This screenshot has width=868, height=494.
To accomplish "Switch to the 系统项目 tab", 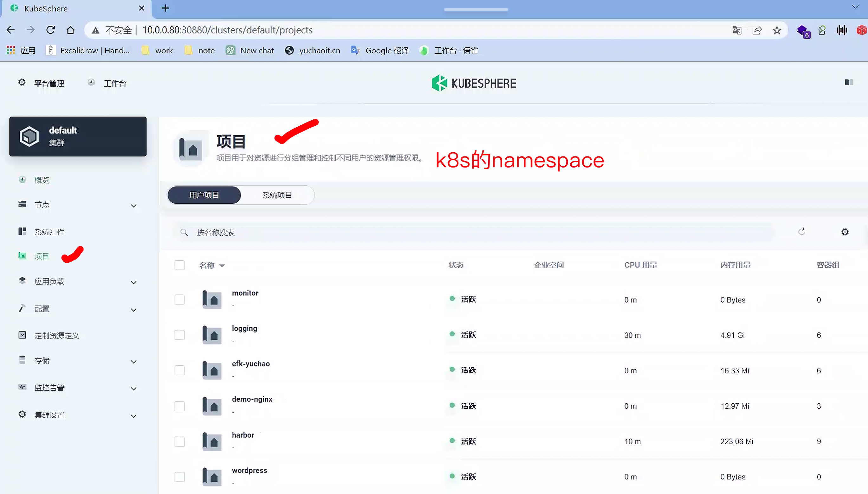I will pos(277,195).
